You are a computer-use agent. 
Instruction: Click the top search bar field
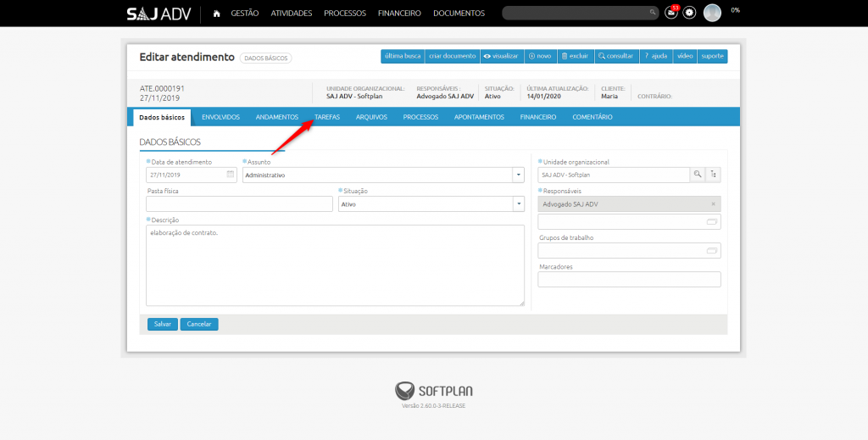576,13
